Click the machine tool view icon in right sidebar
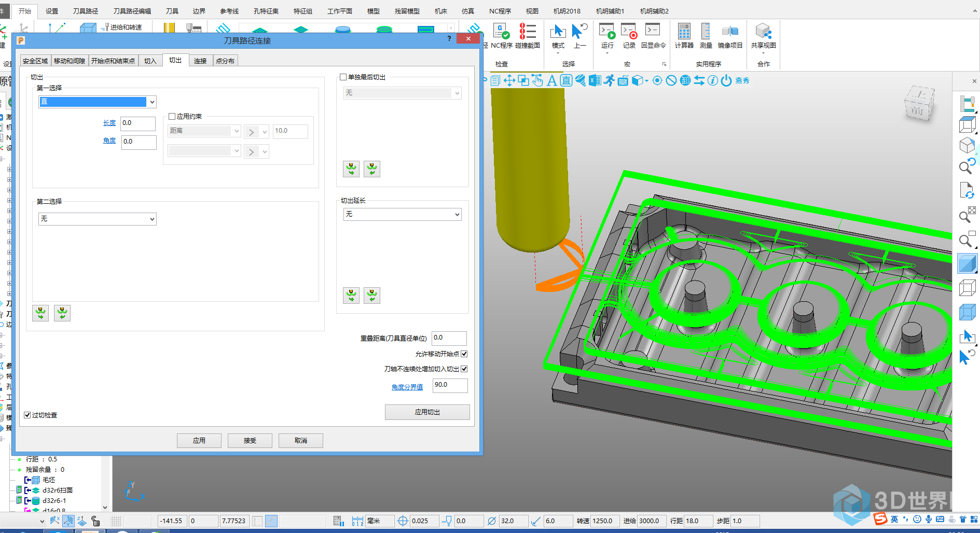This screenshot has width=980, height=533. (x=967, y=103)
